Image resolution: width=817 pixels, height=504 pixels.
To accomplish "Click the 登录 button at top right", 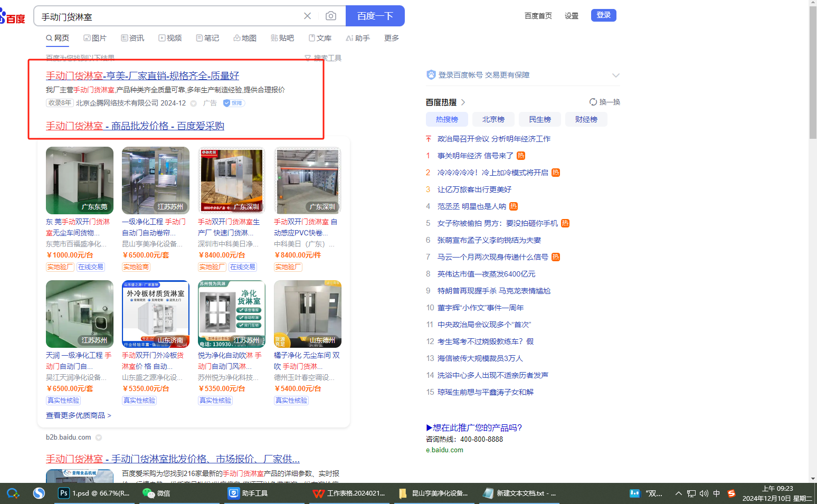I will pyautogui.click(x=604, y=15).
